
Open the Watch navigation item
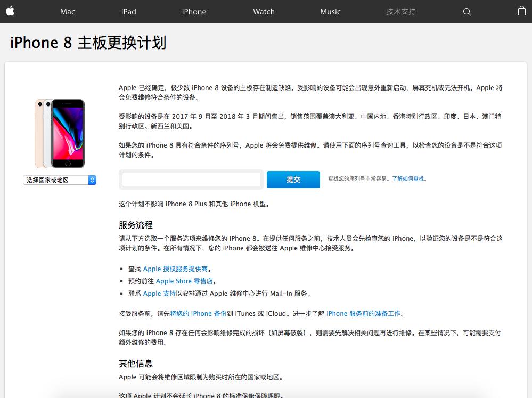coord(264,11)
